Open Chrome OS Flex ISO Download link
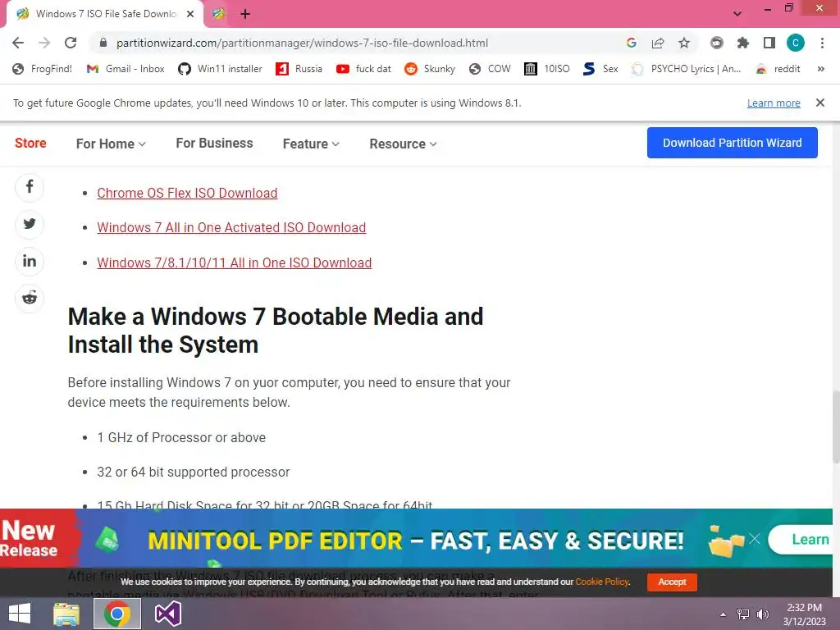 pos(187,193)
